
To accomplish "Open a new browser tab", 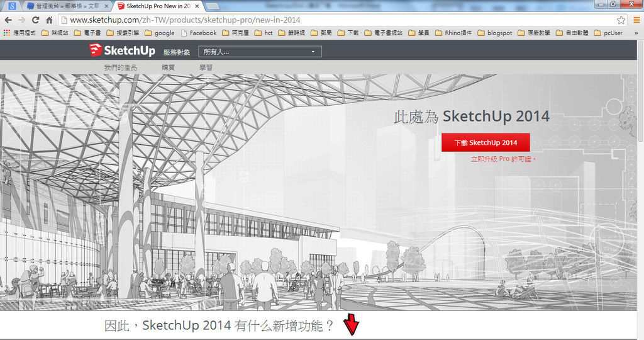I will point(212,6).
